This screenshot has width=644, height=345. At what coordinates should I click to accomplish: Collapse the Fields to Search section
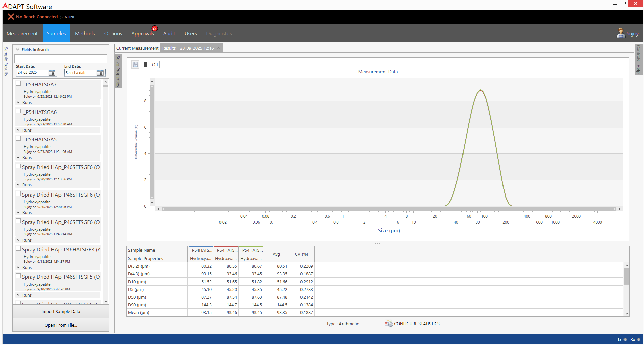click(18, 50)
